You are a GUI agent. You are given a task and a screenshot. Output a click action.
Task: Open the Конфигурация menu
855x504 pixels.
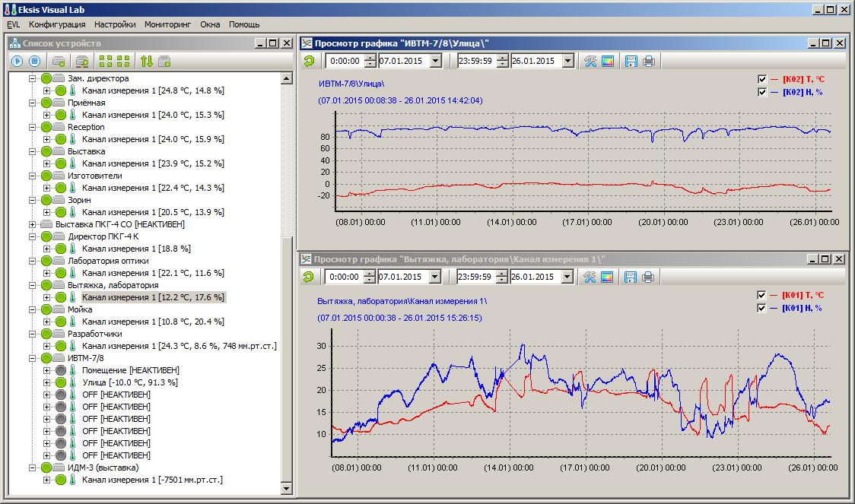57,24
